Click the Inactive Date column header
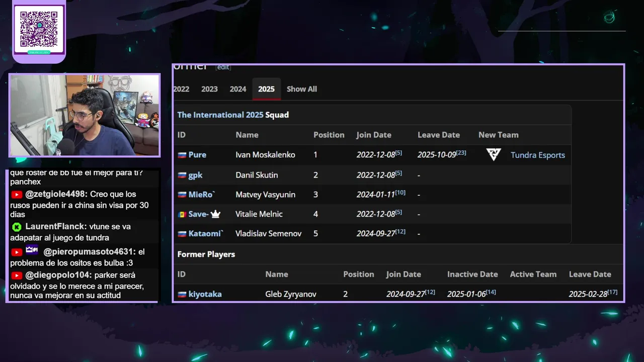This screenshot has height=362, width=644. coord(472,275)
